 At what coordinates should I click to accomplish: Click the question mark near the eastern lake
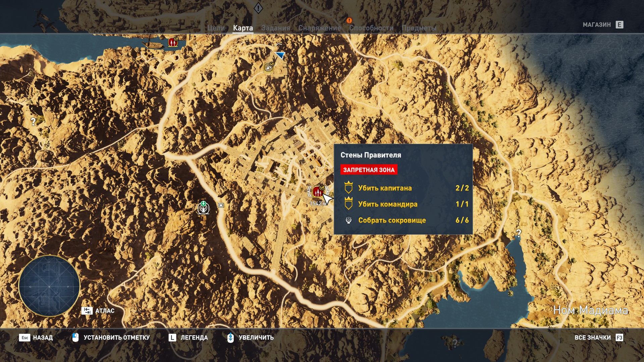click(x=518, y=233)
